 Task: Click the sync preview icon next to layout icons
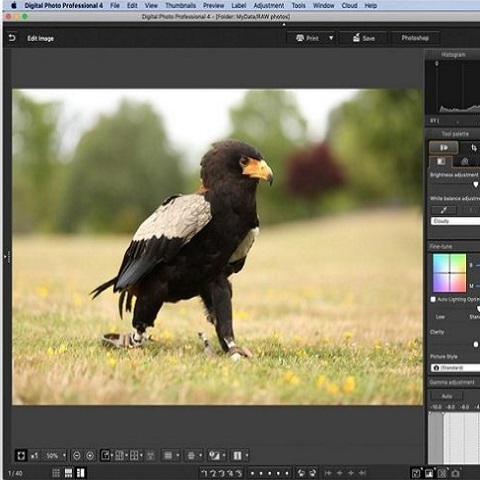150,455
